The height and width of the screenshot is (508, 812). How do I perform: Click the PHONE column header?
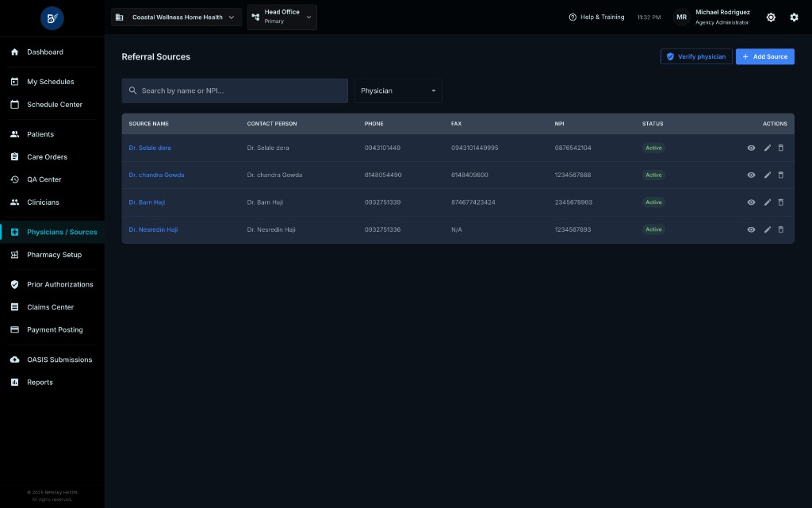374,123
